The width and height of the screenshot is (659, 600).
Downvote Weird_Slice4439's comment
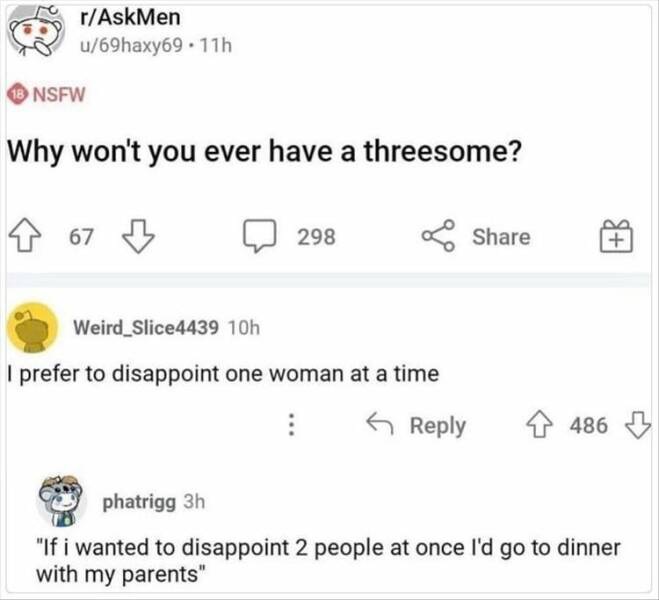(638, 425)
